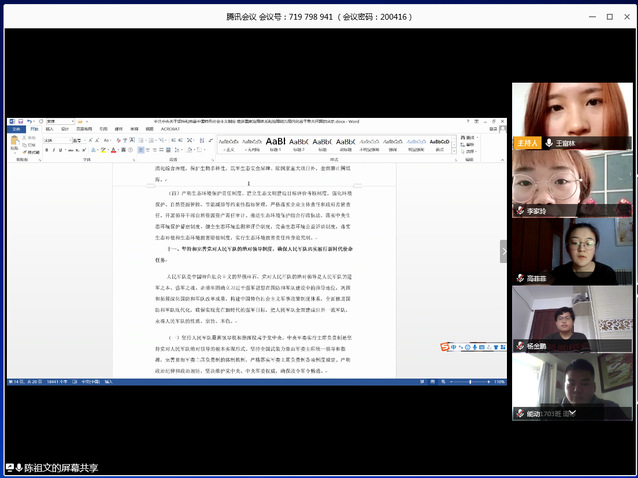
Task: Click the zoom slider in Word status bar
Action: pos(468,381)
